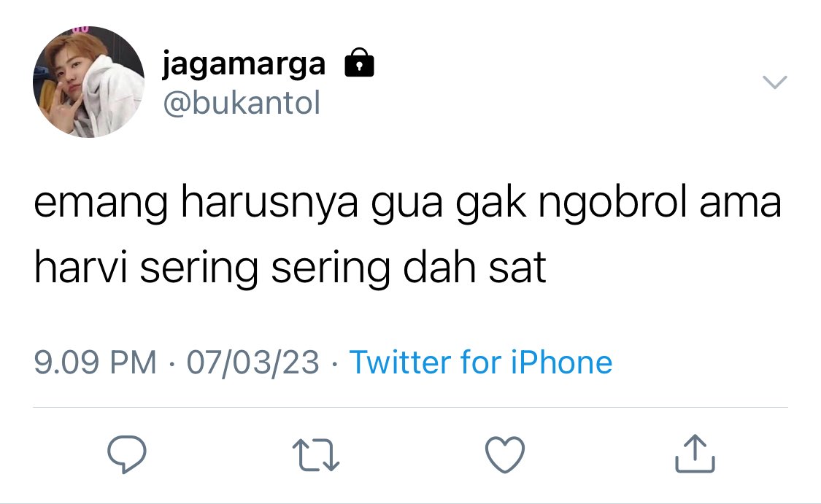Retweet the post using arrows icon
The image size is (821, 504).
coord(316,455)
